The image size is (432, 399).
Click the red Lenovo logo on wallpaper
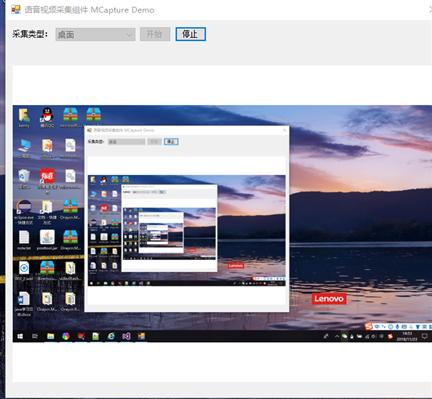[x=329, y=299]
